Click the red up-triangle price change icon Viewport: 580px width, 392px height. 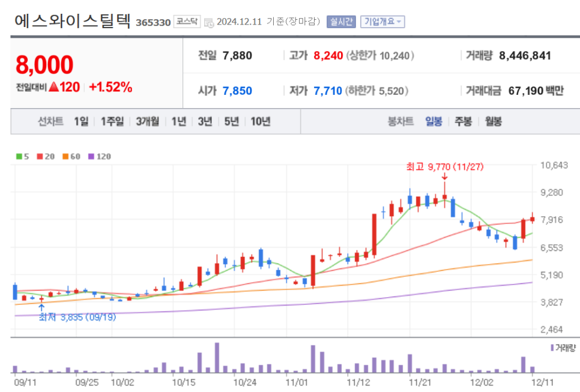[x=53, y=87]
